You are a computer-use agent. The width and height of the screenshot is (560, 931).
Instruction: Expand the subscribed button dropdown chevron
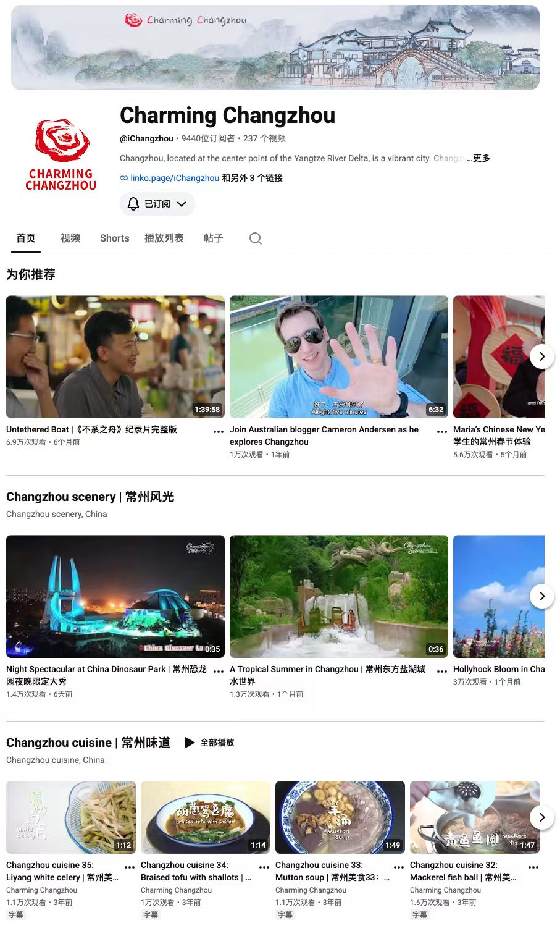[x=182, y=204]
